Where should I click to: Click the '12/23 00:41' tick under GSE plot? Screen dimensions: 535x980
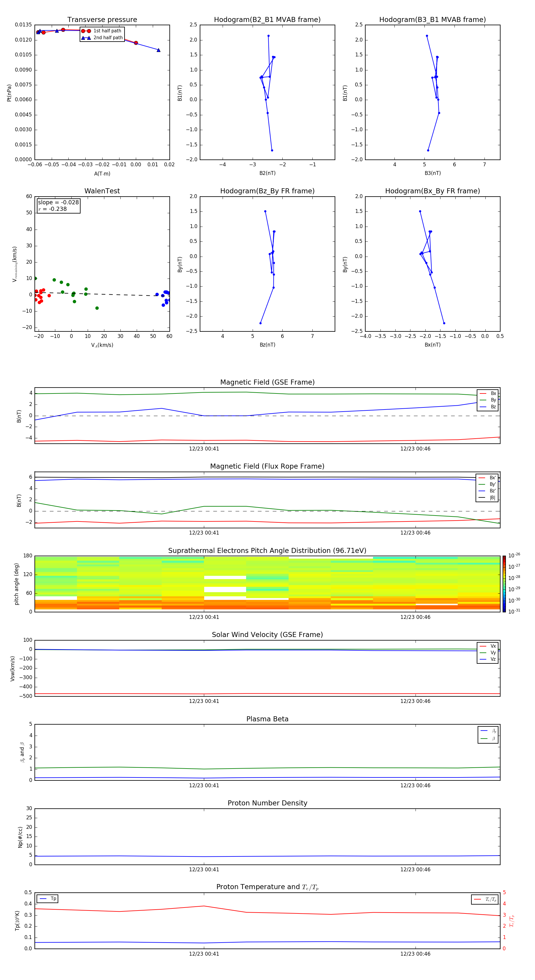click(204, 449)
